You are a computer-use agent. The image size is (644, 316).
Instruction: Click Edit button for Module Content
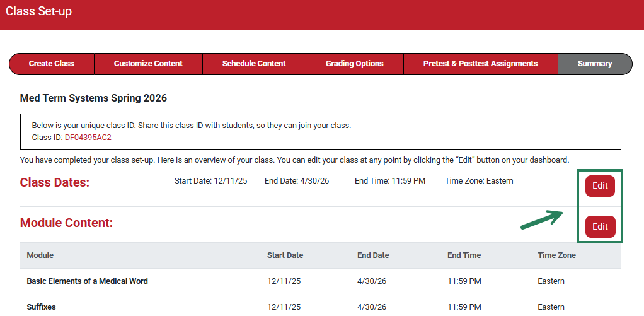click(600, 226)
